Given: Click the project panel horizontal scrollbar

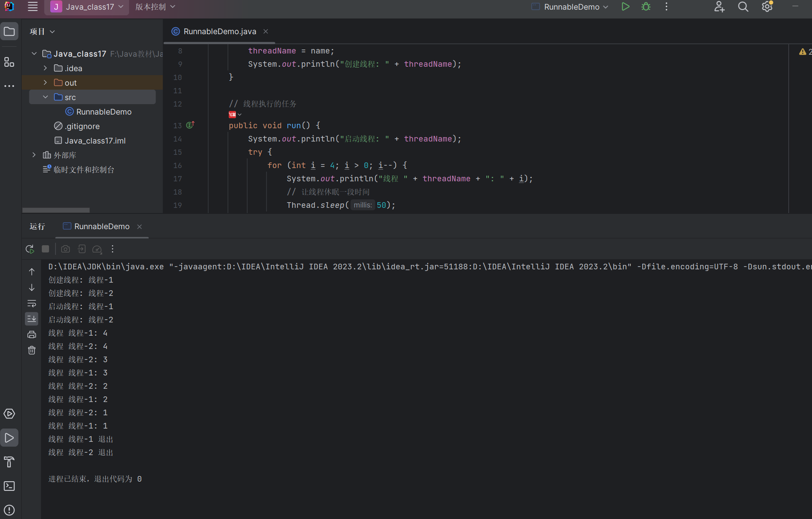Looking at the screenshot, I should point(56,210).
